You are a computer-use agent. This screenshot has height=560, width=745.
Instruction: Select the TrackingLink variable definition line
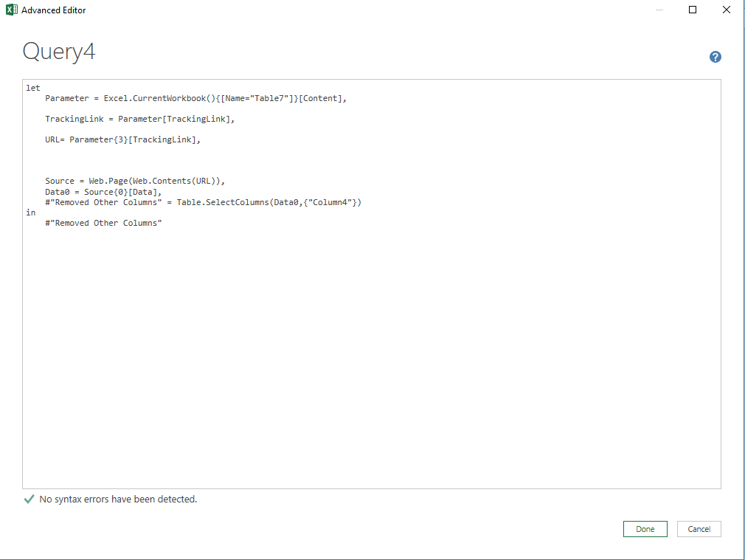tap(140, 118)
